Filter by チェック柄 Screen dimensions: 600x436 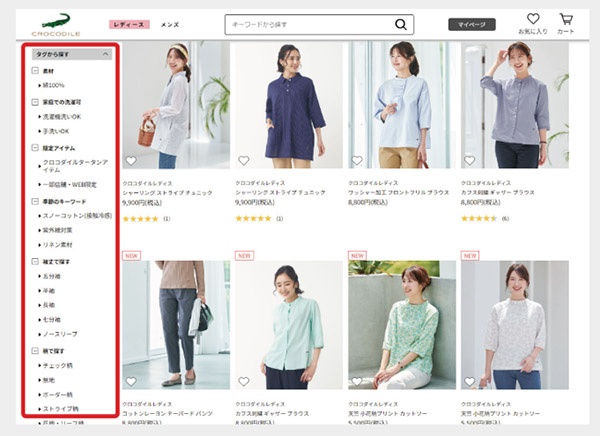point(57,366)
